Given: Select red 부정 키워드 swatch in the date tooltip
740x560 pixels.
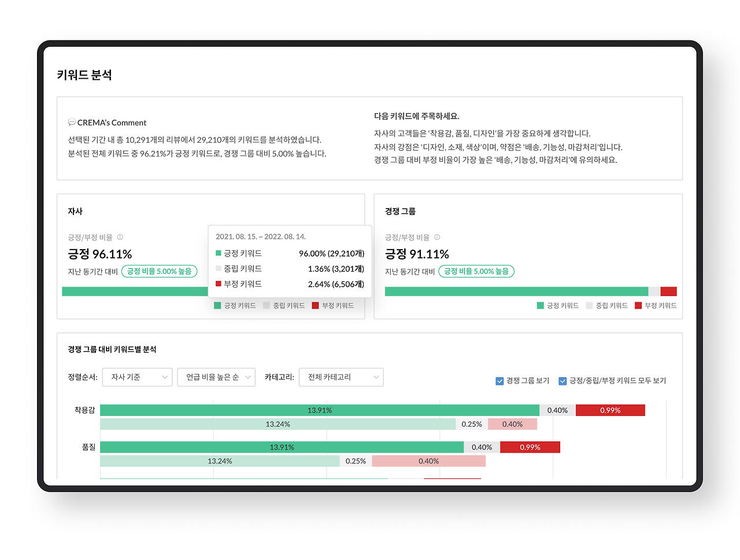Looking at the screenshot, I should coord(219,284).
